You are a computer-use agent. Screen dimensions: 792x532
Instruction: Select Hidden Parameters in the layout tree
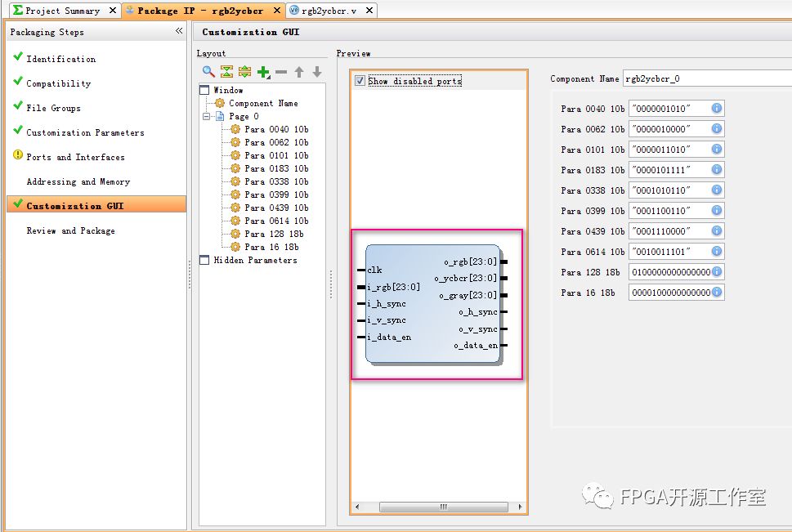tap(255, 260)
